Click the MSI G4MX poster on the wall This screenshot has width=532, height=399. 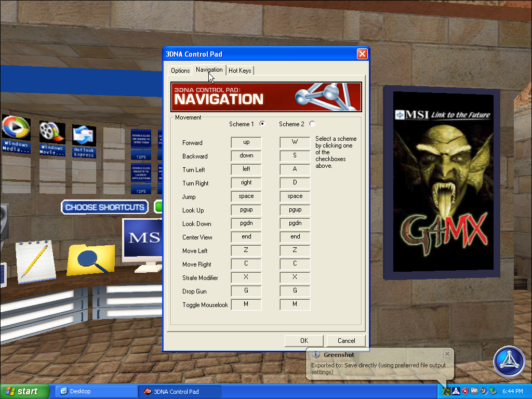pyautogui.click(x=442, y=182)
